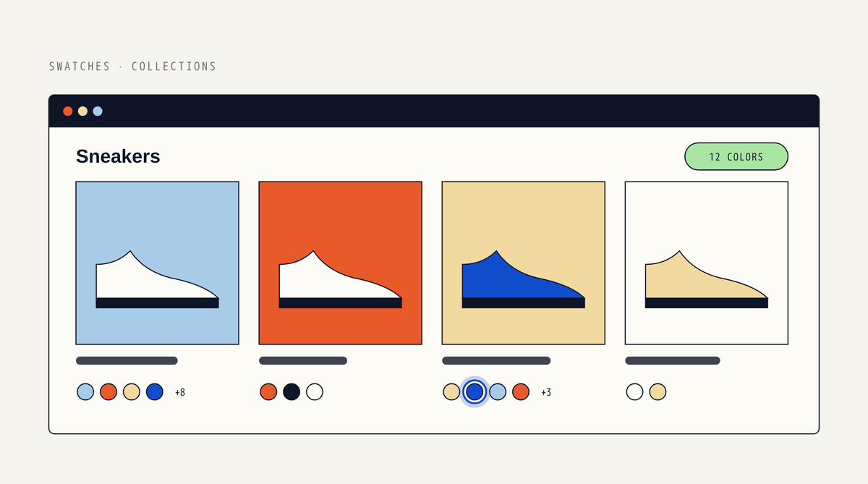
Task: Open the orange background sneaker thumbnail
Action: (x=341, y=263)
